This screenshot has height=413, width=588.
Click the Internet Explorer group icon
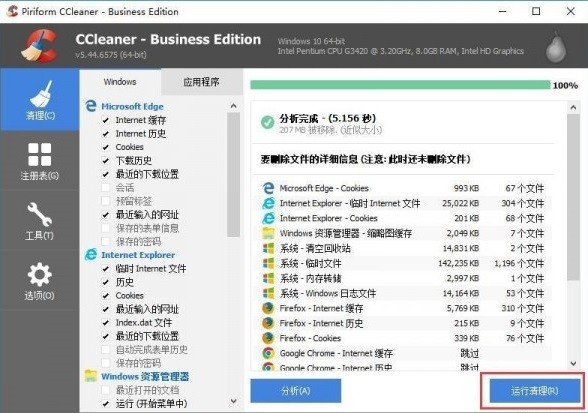pos(91,254)
